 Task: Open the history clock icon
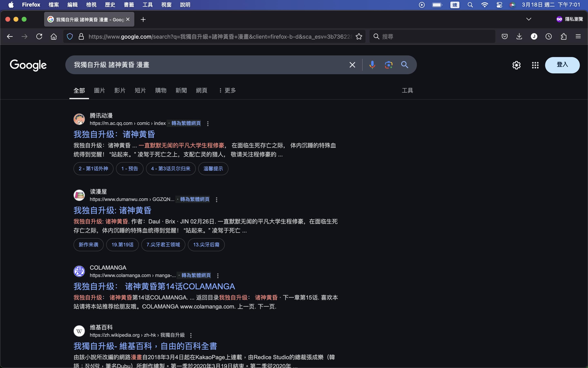(549, 37)
